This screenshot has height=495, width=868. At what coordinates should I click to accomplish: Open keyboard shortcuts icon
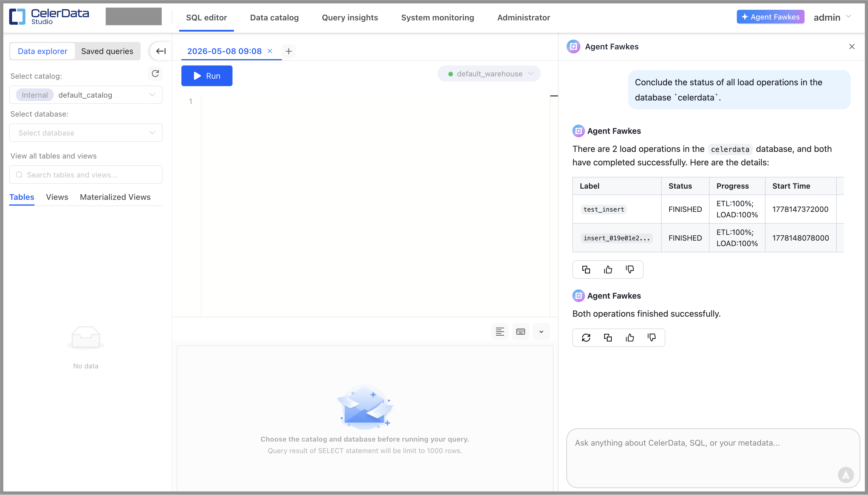click(x=520, y=331)
